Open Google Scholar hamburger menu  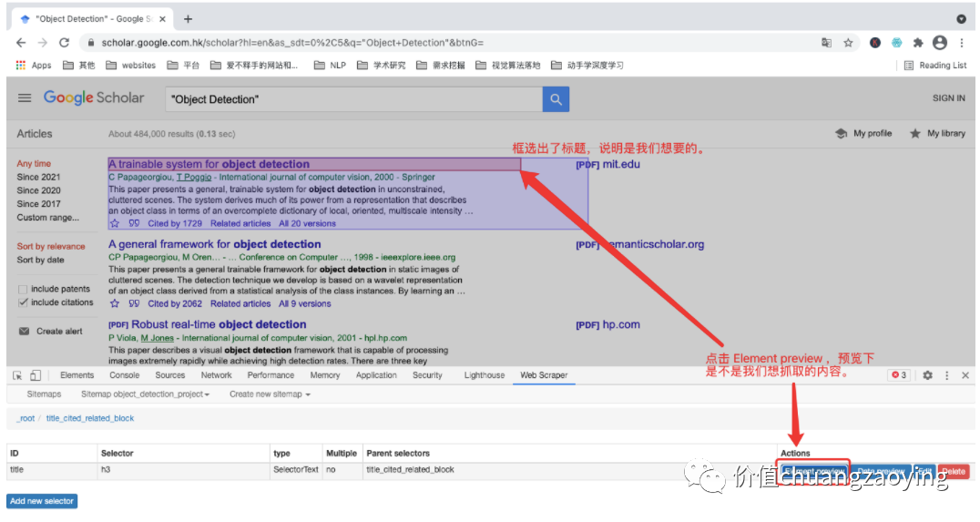click(25, 97)
